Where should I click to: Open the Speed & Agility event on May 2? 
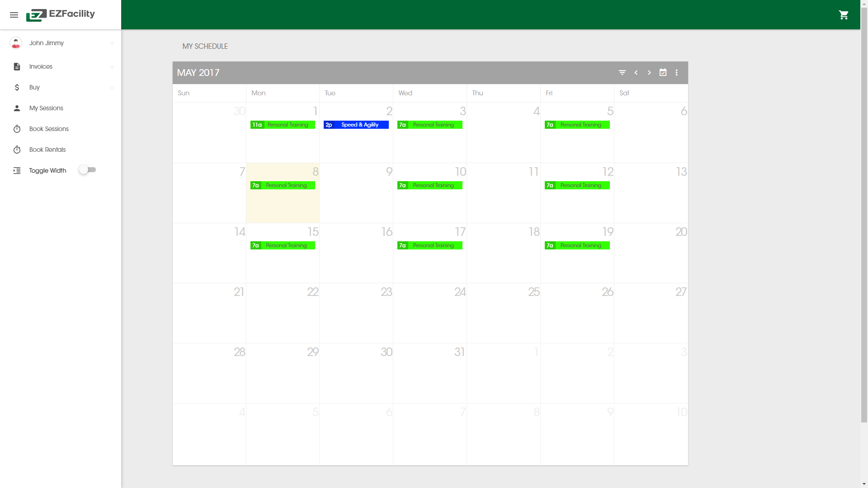pos(356,125)
